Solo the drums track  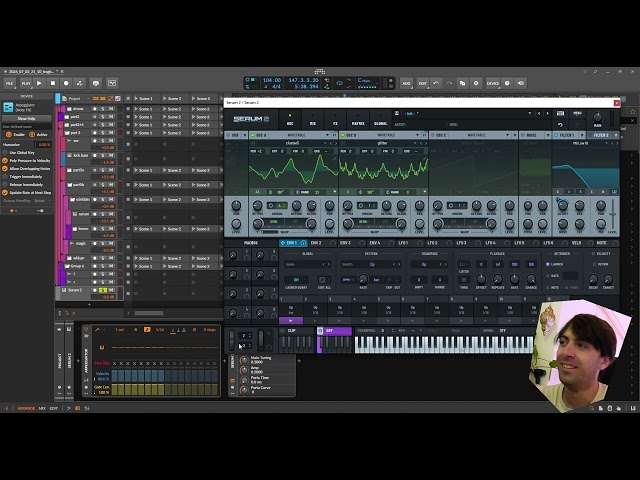click(x=103, y=109)
